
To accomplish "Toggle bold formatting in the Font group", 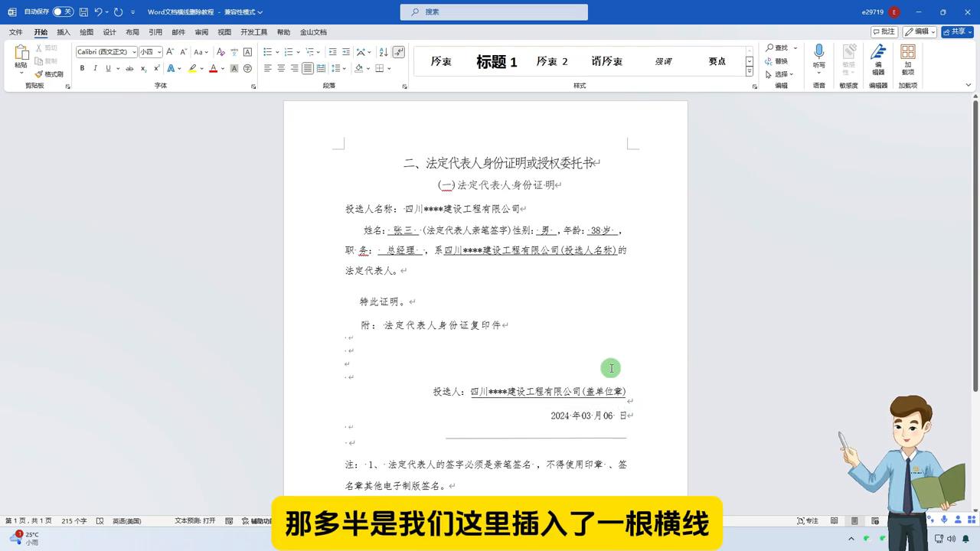I will tap(82, 68).
